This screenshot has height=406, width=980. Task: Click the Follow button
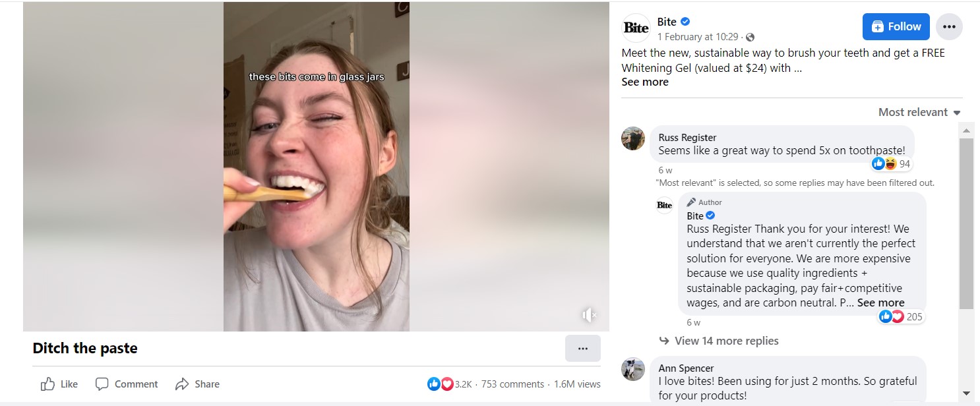pos(896,26)
